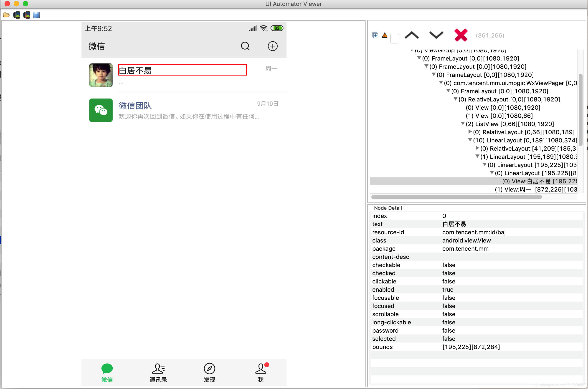Click the phone clock 上午9:52

click(x=98, y=28)
